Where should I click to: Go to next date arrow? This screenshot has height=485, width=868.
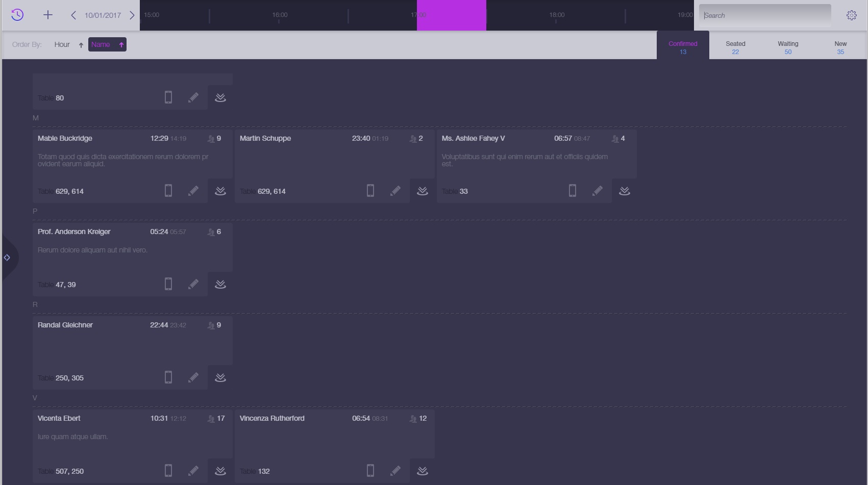[132, 15]
